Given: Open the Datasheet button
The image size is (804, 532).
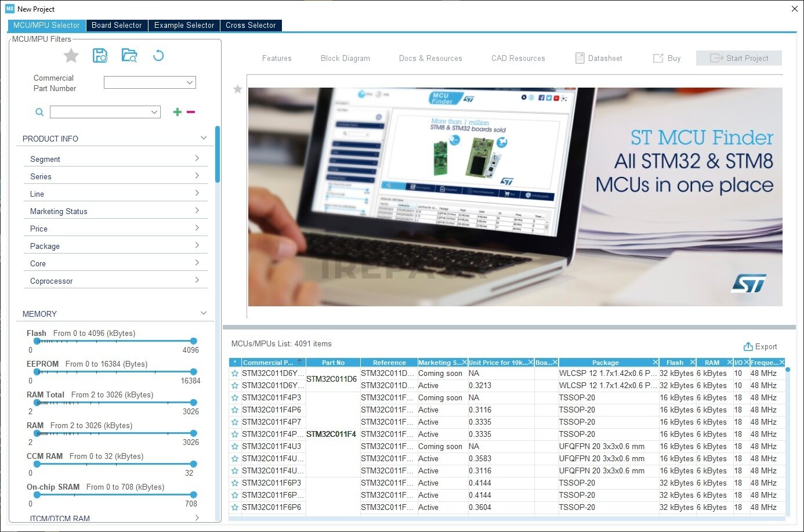Looking at the screenshot, I should pos(598,58).
